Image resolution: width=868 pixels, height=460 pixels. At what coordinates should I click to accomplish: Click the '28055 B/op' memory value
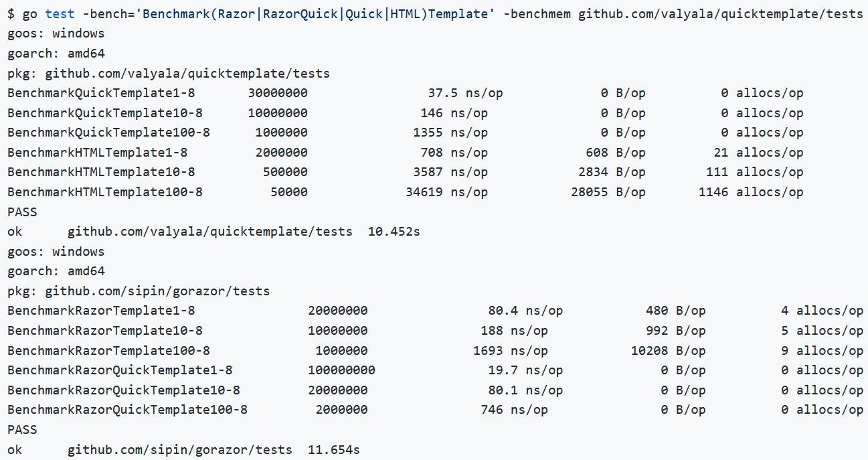pos(612,192)
